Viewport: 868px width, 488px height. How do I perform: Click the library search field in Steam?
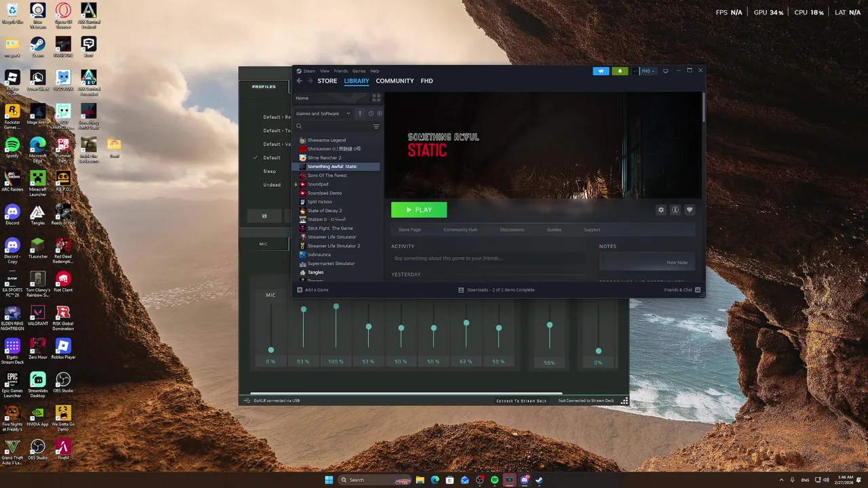[334, 126]
